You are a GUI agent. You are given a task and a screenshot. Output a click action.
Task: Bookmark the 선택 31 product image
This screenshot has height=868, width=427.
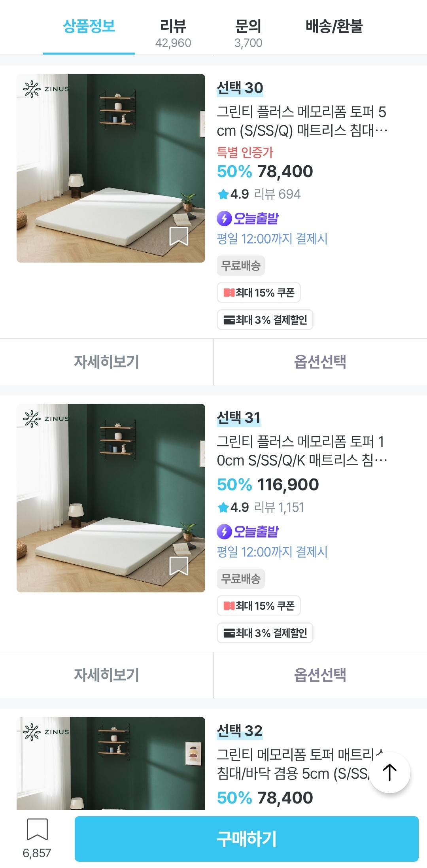point(179,566)
